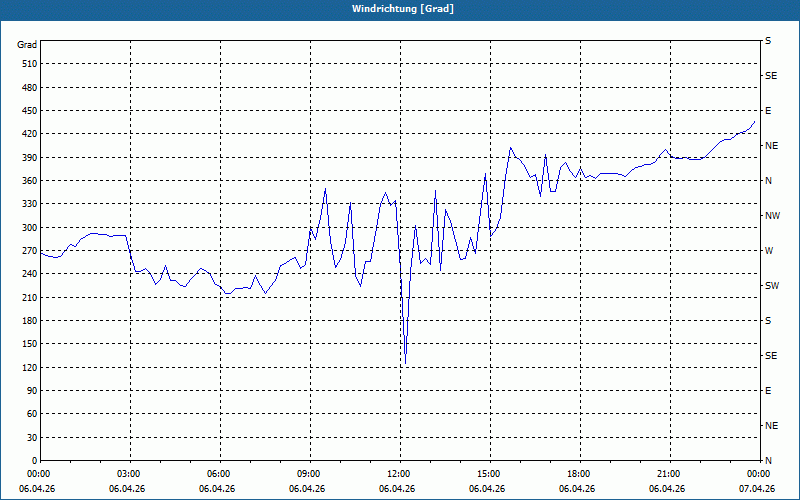This screenshot has width=800, height=500.
Task: Click the 06.04.26 date under 03:00
Action: click(x=127, y=489)
